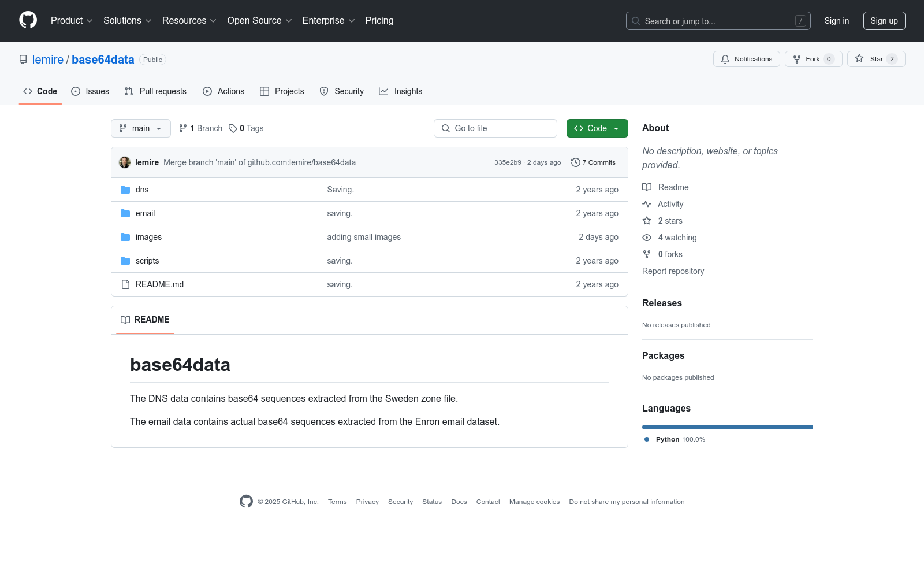The height and width of the screenshot is (578, 924).
Task: Click the repository icon beside lemire
Action: (23, 60)
